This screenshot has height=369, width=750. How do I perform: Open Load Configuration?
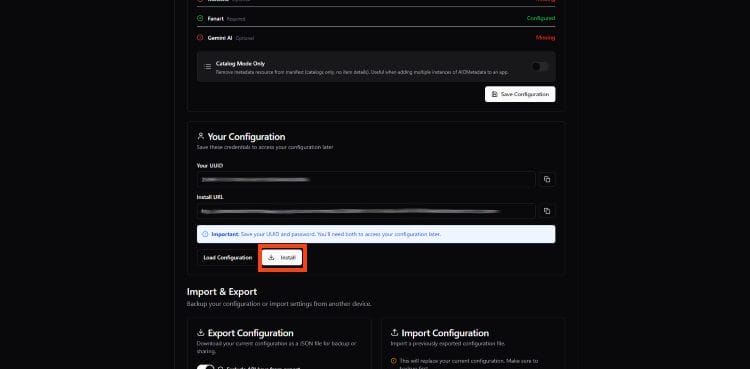[x=228, y=257]
